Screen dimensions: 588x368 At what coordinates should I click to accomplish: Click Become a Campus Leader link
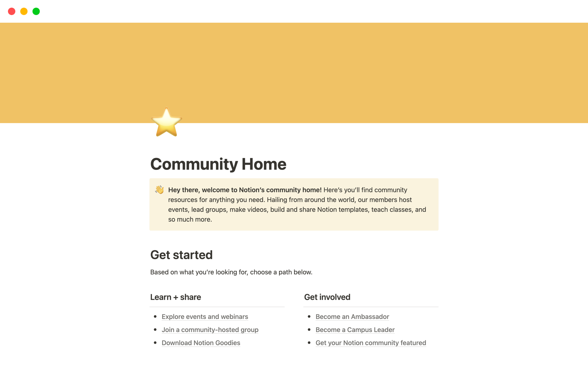coord(355,329)
